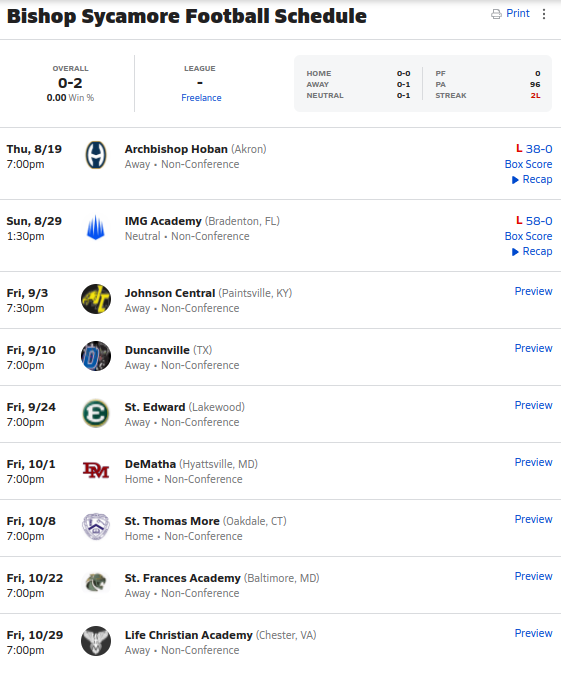Click the Archbishop Hoban team logo
The width and height of the screenshot is (561, 674).
(96, 155)
